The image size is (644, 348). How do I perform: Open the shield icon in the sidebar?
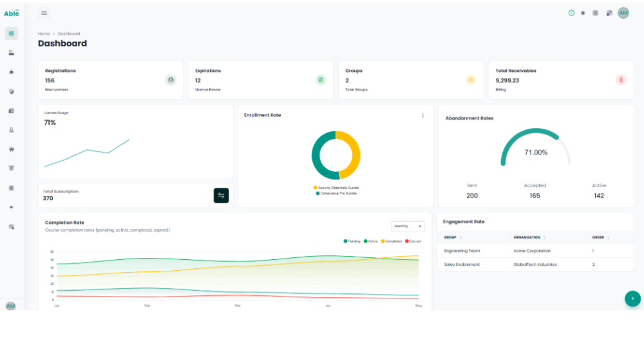point(12,91)
